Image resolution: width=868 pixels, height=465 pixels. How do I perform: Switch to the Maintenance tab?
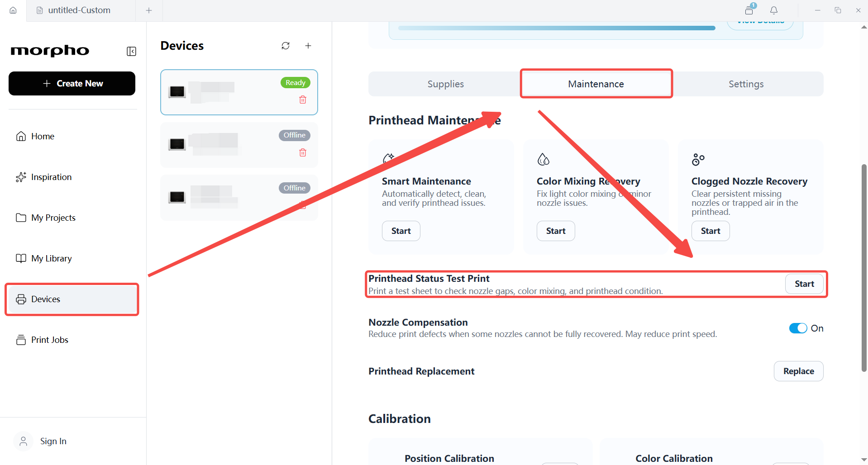(x=596, y=84)
